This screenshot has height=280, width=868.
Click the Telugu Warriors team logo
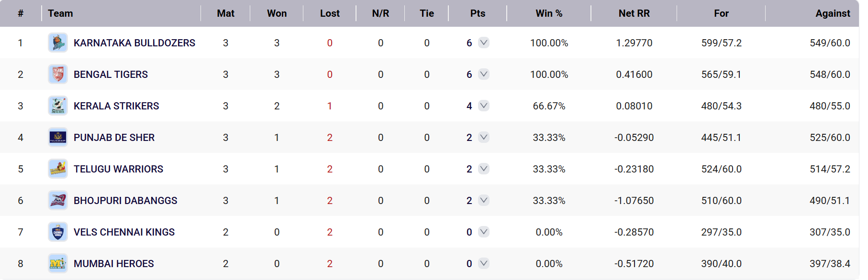pyautogui.click(x=58, y=169)
